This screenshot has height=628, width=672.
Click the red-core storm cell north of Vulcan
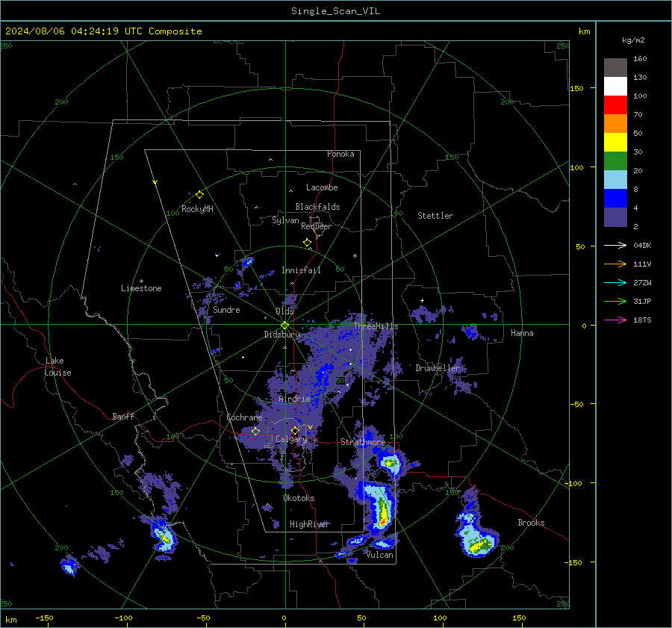(x=381, y=509)
